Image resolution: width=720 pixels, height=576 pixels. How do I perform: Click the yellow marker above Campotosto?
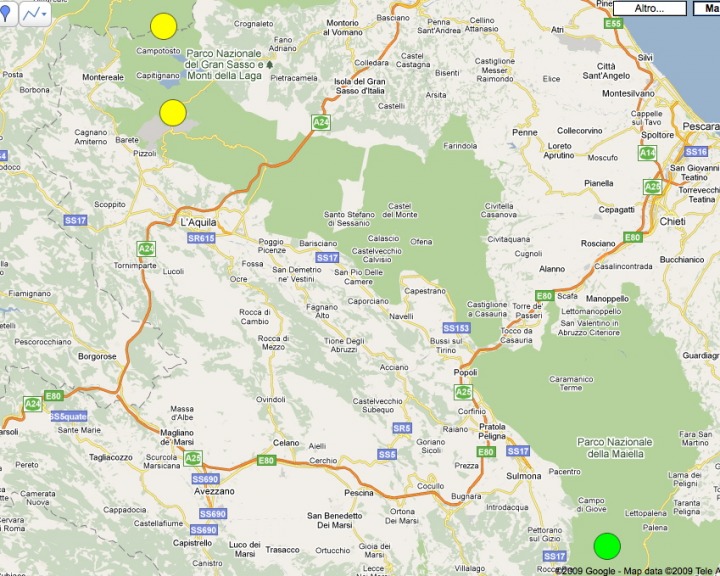(163, 26)
